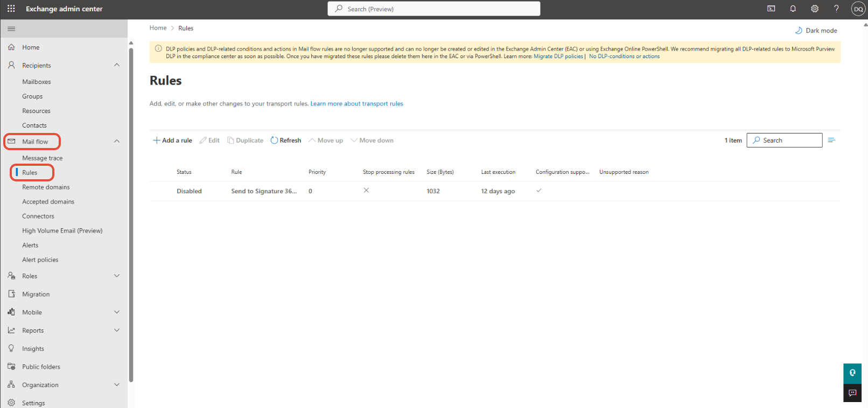Open the Send to Signature 36... rule
Image resolution: width=868 pixels, height=408 pixels.
[264, 191]
